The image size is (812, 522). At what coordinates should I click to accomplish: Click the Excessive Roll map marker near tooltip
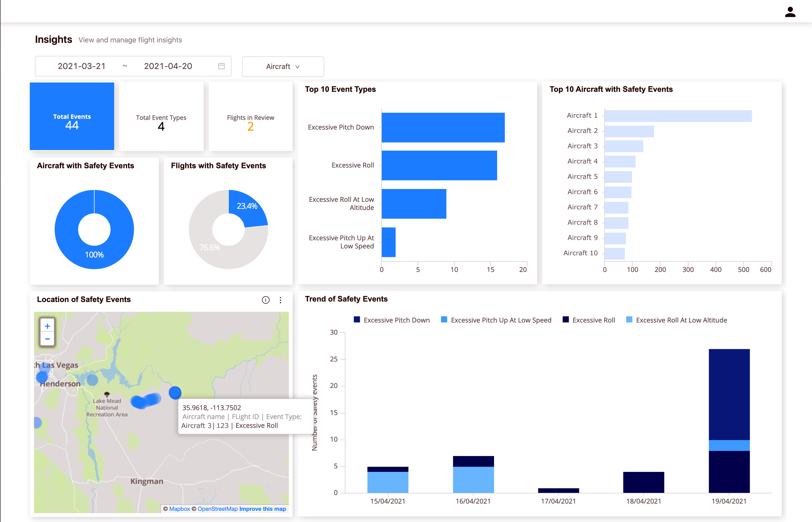click(175, 392)
